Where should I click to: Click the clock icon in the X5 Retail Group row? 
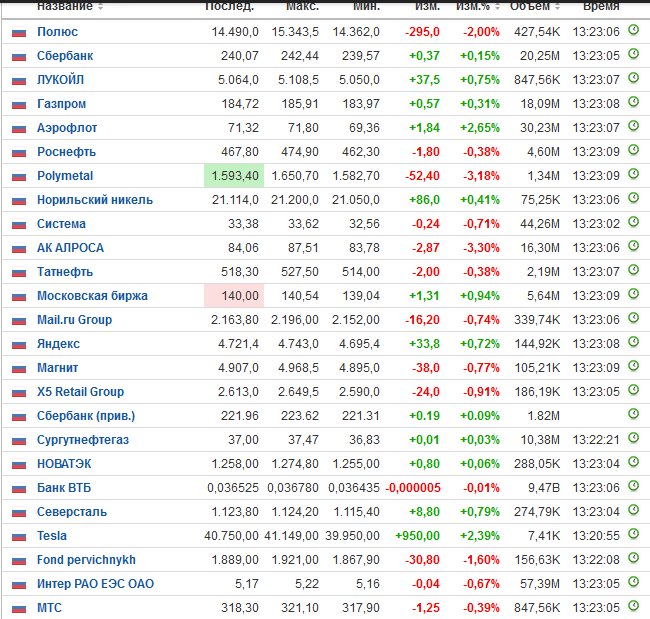pos(633,390)
